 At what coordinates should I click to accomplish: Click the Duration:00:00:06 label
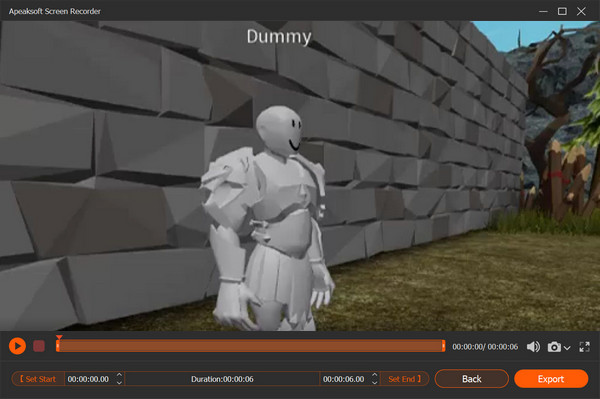[x=222, y=379]
